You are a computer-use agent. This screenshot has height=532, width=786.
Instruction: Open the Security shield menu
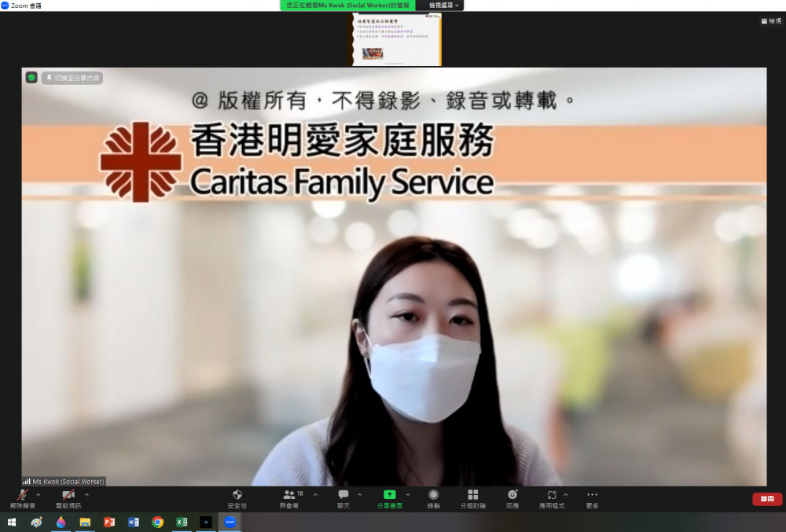pyautogui.click(x=237, y=499)
